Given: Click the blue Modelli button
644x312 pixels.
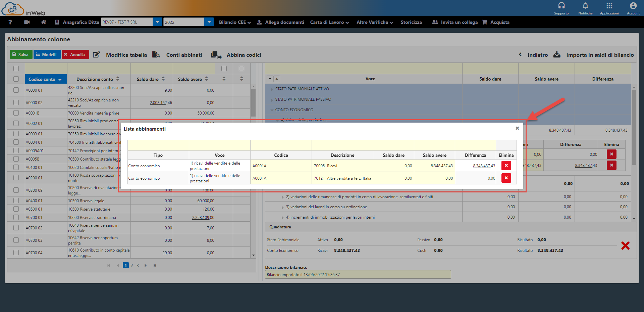Looking at the screenshot, I should [47, 54].
